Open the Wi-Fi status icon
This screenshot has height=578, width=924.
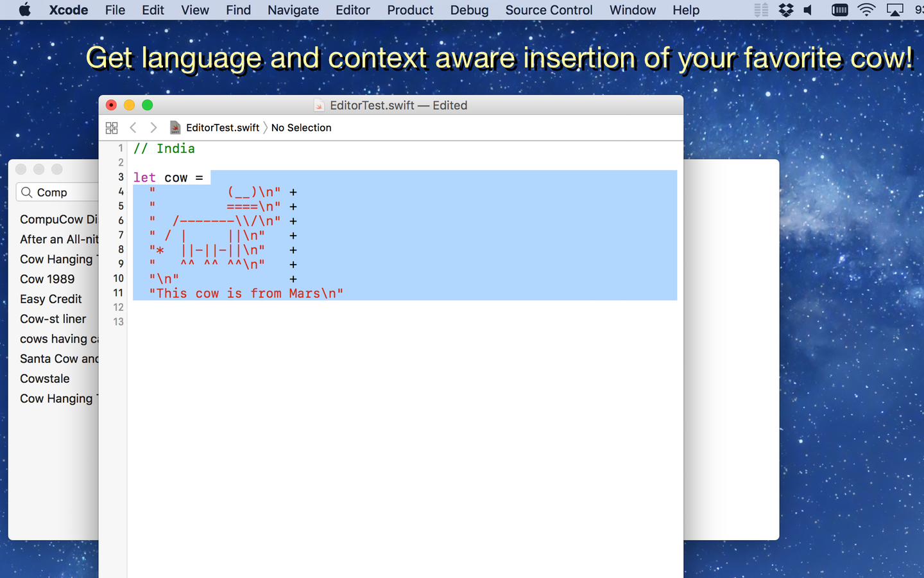click(x=866, y=10)
